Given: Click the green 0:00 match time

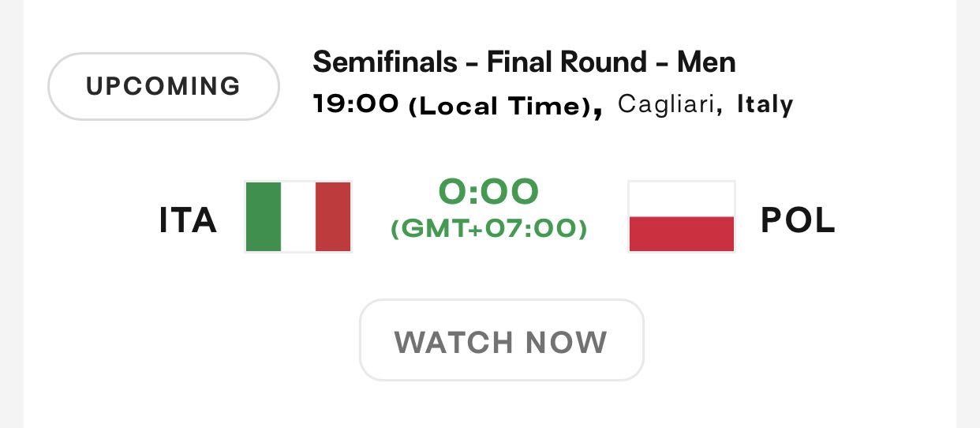Looking at the screenshot, I should (x=489, y=191).
